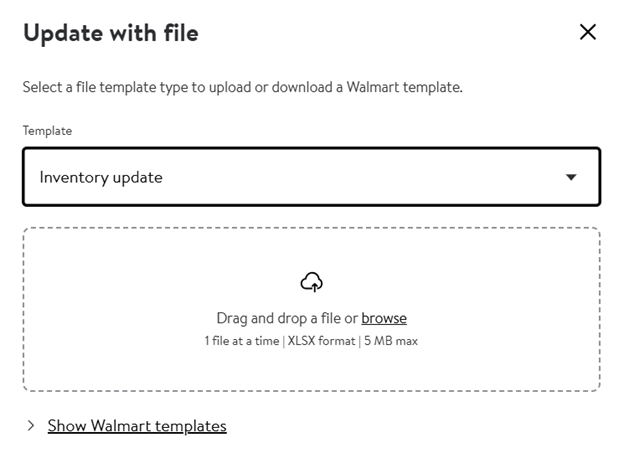The image size is (624, 453).
Task: Click the browse link to pick a file
Action: point(384,318)
